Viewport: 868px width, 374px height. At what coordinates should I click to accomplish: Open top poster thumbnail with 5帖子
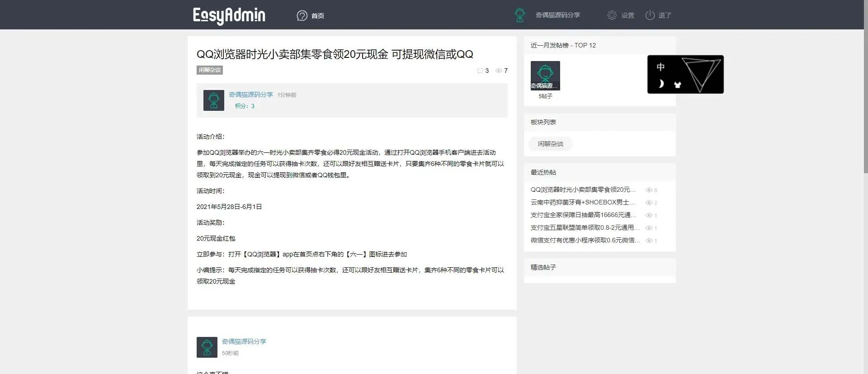point(545,76)
